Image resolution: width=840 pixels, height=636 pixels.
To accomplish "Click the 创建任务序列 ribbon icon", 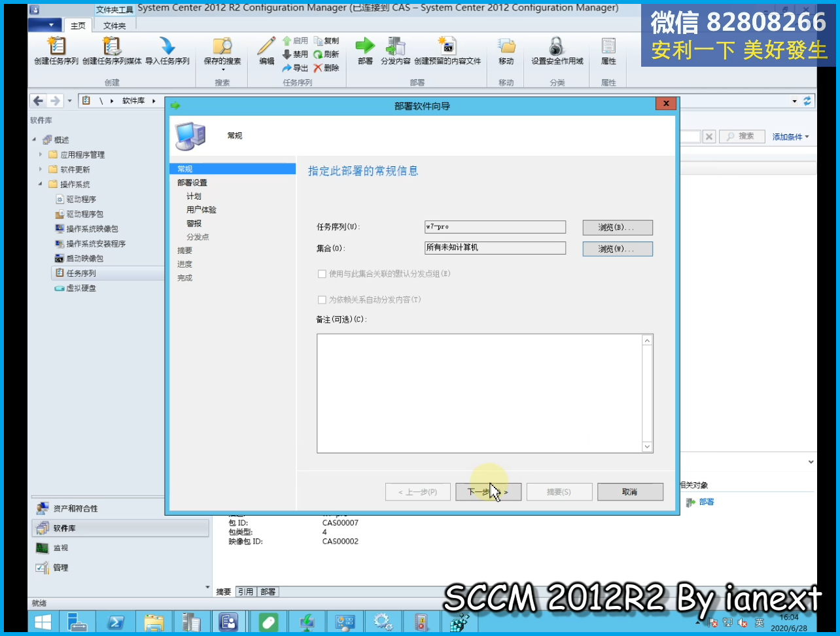I will click(x=56, y=46).
